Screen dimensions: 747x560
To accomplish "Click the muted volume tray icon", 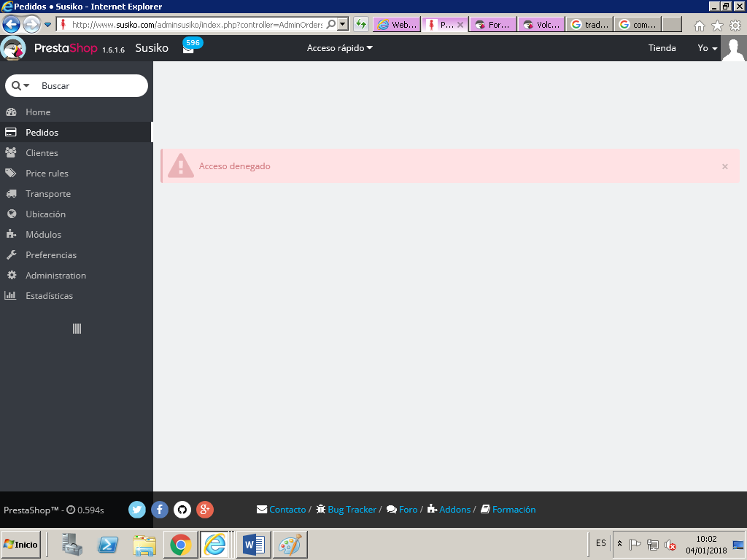I will tap(670, 545).
